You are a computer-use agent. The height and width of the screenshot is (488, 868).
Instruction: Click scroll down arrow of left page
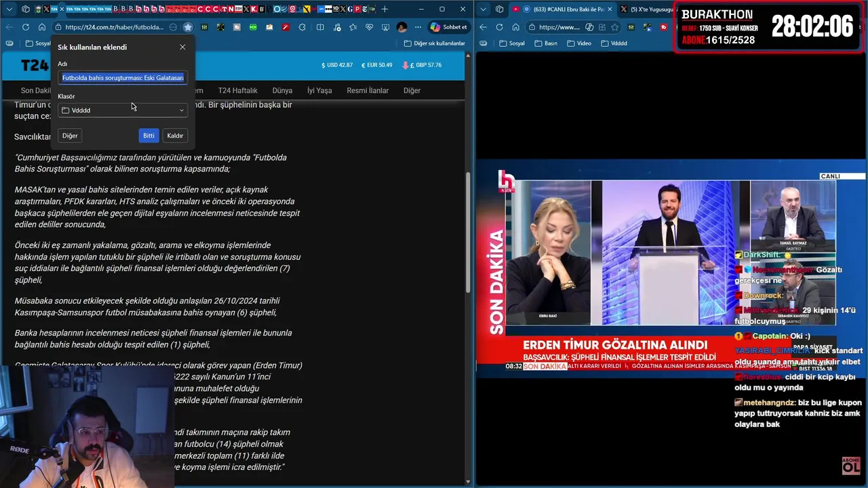(x=468, y=482)
